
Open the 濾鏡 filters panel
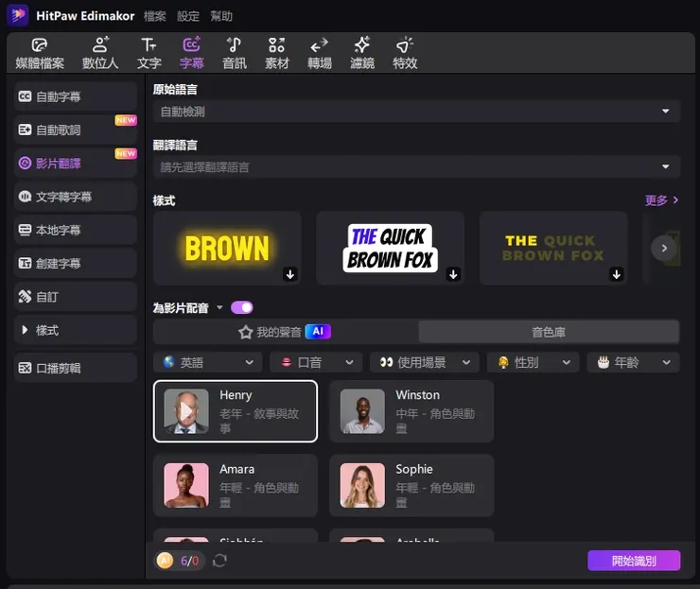pos(362,54)
